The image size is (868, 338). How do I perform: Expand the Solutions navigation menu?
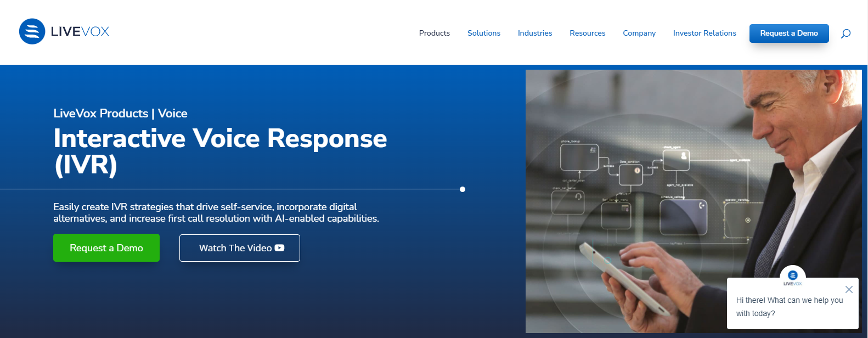[x=483, y=33]
